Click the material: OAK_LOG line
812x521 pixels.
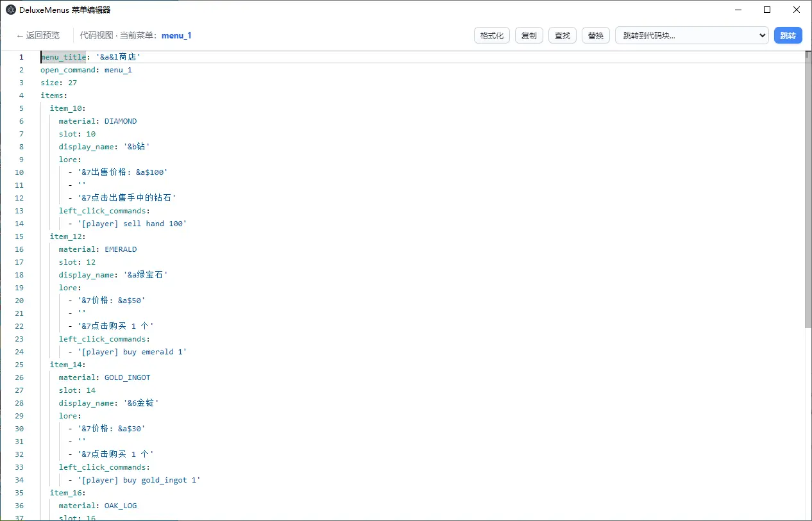tap(97, 506)
